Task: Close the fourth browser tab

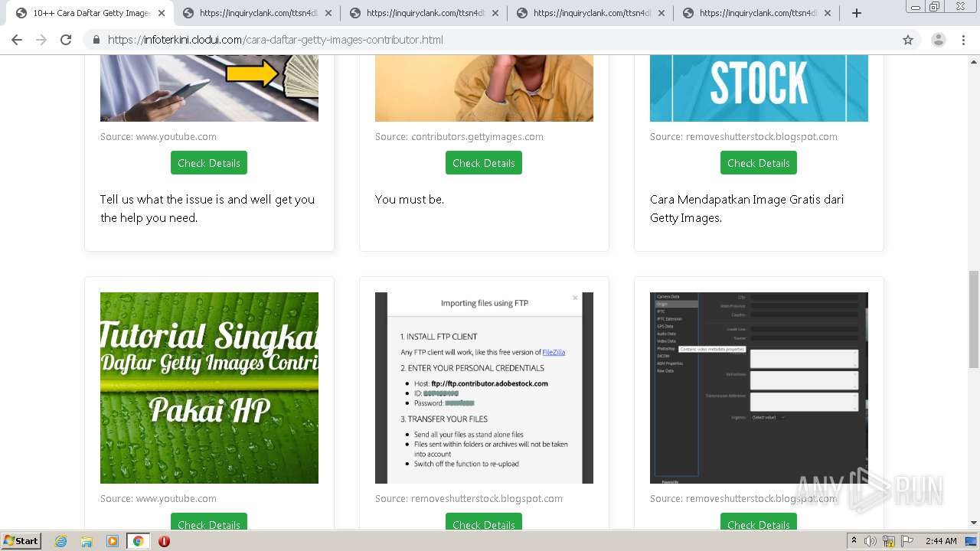Action: pyautogui.click(x=661, y=13)
